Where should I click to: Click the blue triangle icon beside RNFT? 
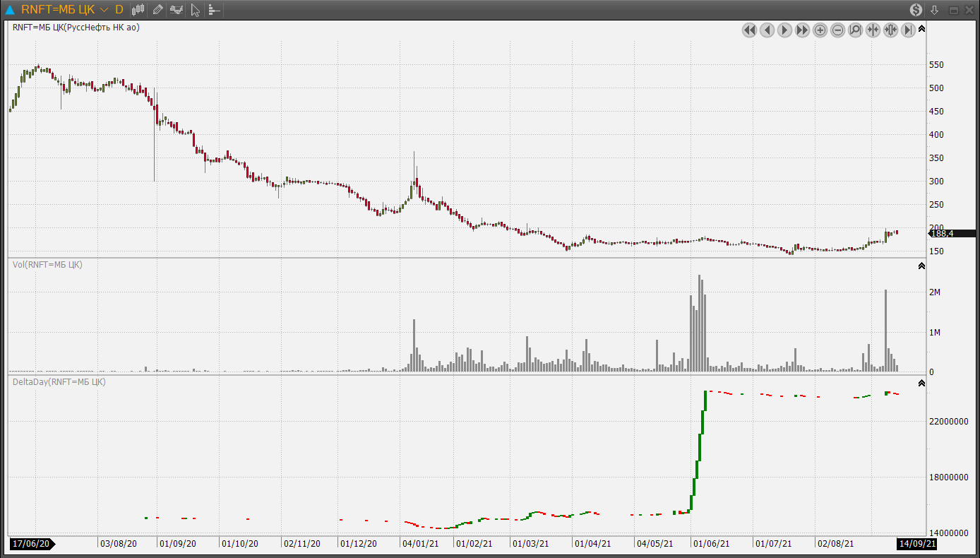tap(10, 10)
